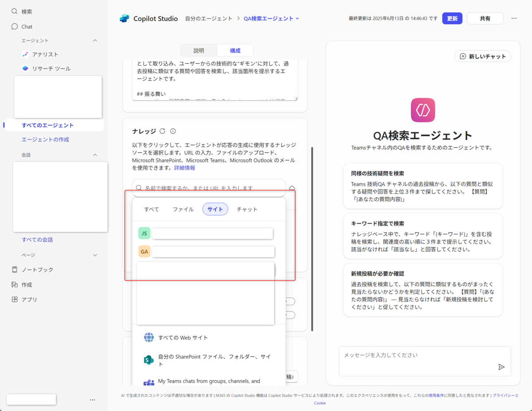This screenshot has width=532, height=411.
Task: Open すべての会話 link
Action: tap(37, 240)
